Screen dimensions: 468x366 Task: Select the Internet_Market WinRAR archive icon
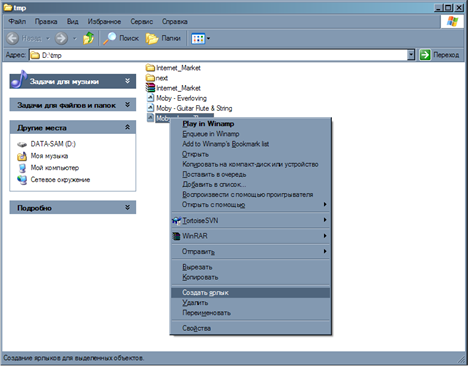pyautogui.click(x=150, y=88)
